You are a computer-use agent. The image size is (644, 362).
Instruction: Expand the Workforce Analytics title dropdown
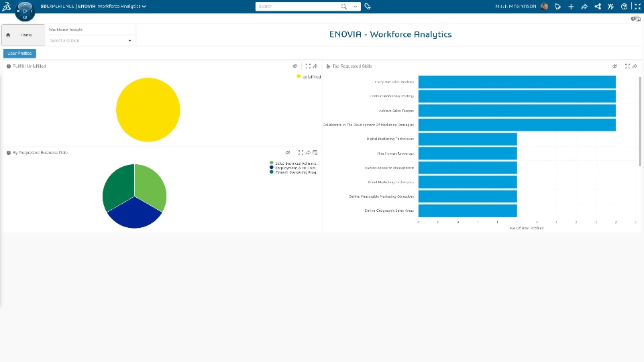tap(144, 7)
